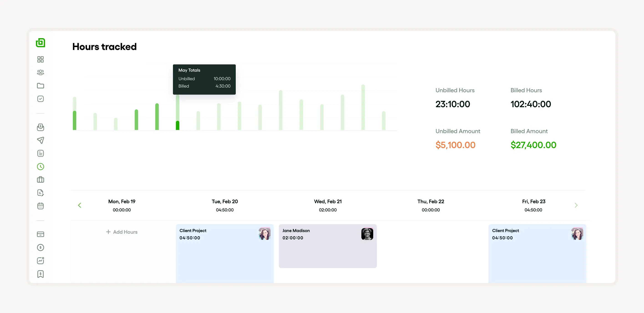Select the expenses dollar icon
This screenshot has height=313, width=644.
pyautogui.click(x=40, y=247)
